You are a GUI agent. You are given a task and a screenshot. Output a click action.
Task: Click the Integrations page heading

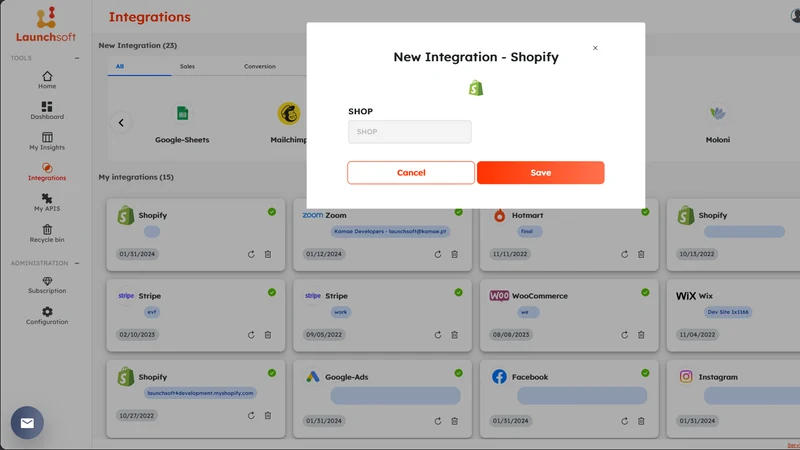click(149, 17)
